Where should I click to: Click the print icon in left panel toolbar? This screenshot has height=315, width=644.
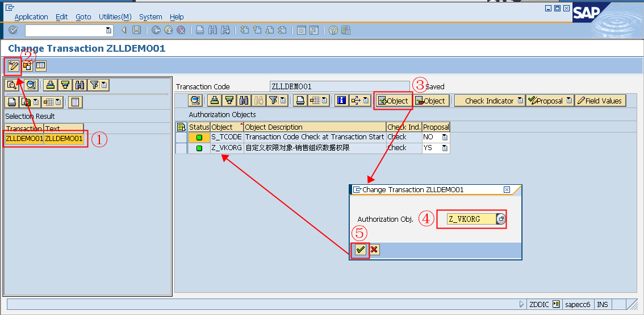(x=12, y=102)
